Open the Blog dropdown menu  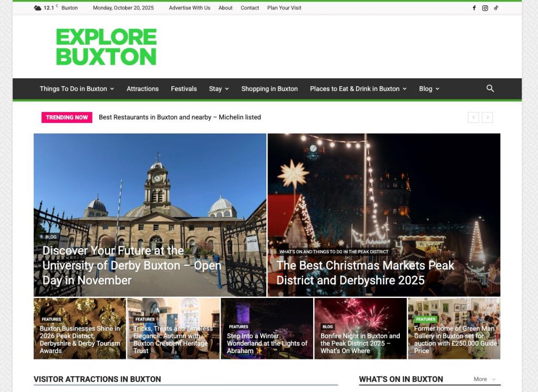[429, 89]
